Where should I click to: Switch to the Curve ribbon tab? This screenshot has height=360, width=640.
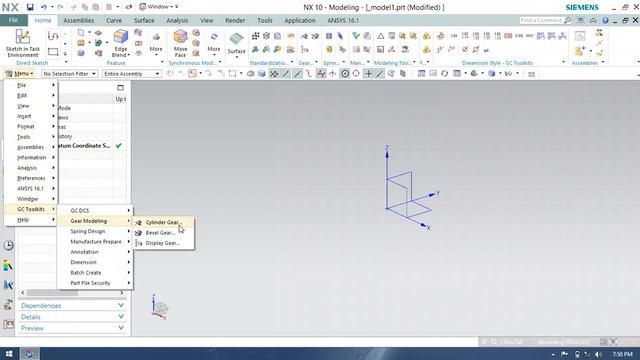tap(114, 20)
